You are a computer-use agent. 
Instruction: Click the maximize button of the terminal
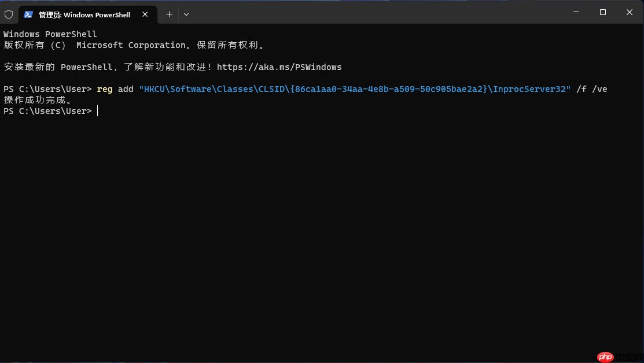[x=602, y=12]
